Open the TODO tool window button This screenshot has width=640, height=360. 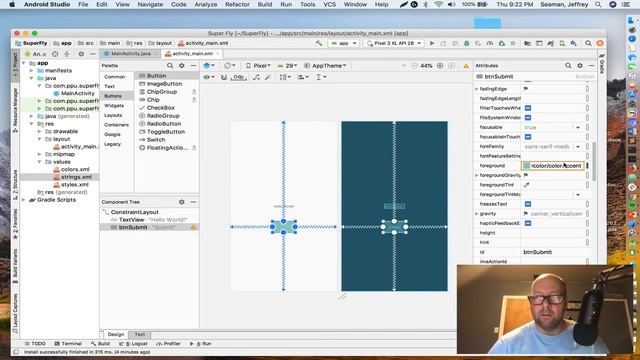point(35,344)
